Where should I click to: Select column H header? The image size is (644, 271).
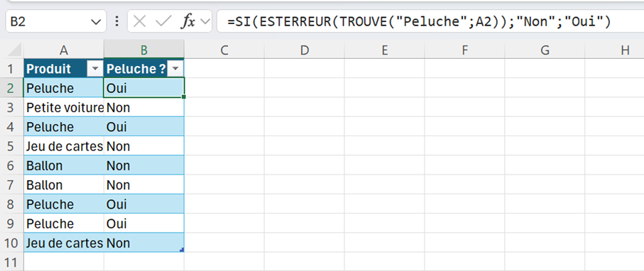point(625,50)
